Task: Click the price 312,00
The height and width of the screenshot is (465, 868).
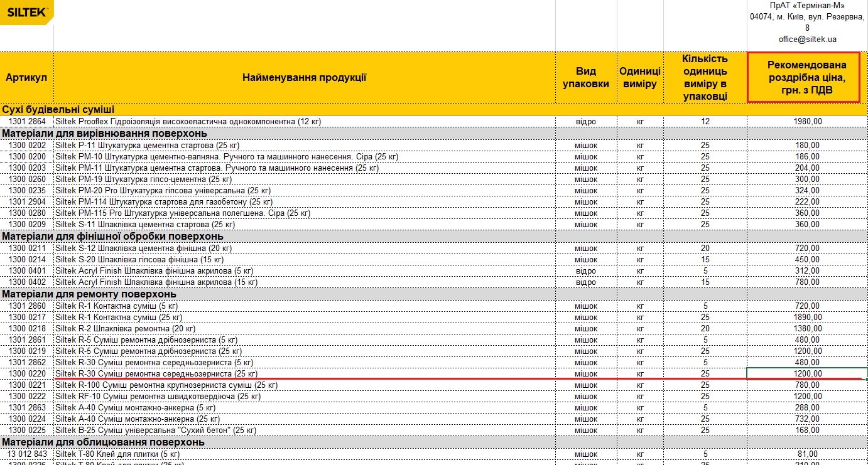Action: click(807, 270)
